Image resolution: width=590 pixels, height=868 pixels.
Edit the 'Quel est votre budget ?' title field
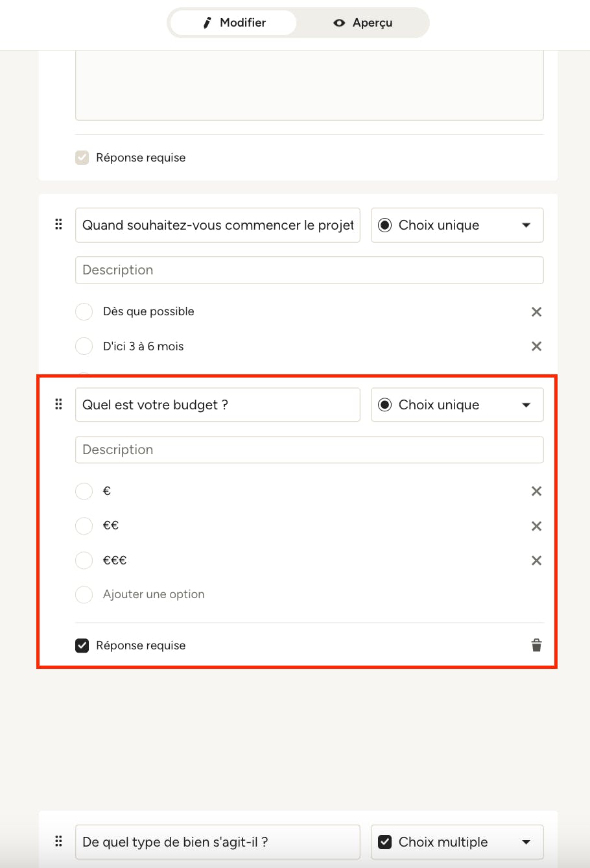point(218,405)
